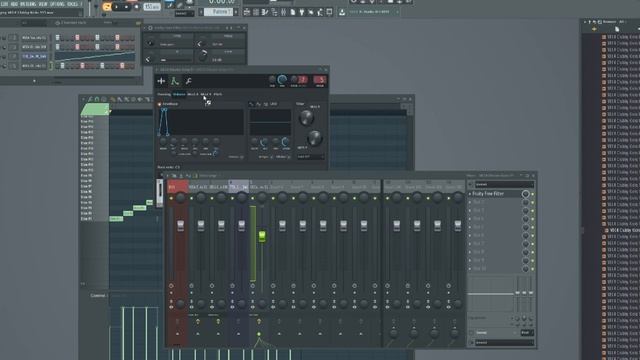Screen dimensions: 640x360
Task: Turn the Master track pan knob in mixer
Action: [180, 198]
